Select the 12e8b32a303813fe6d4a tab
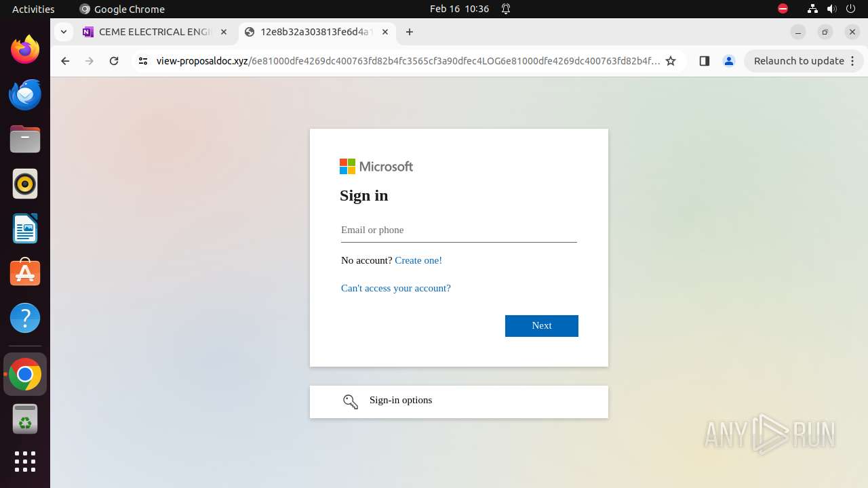868x488 pixels. tap(317, 32)
